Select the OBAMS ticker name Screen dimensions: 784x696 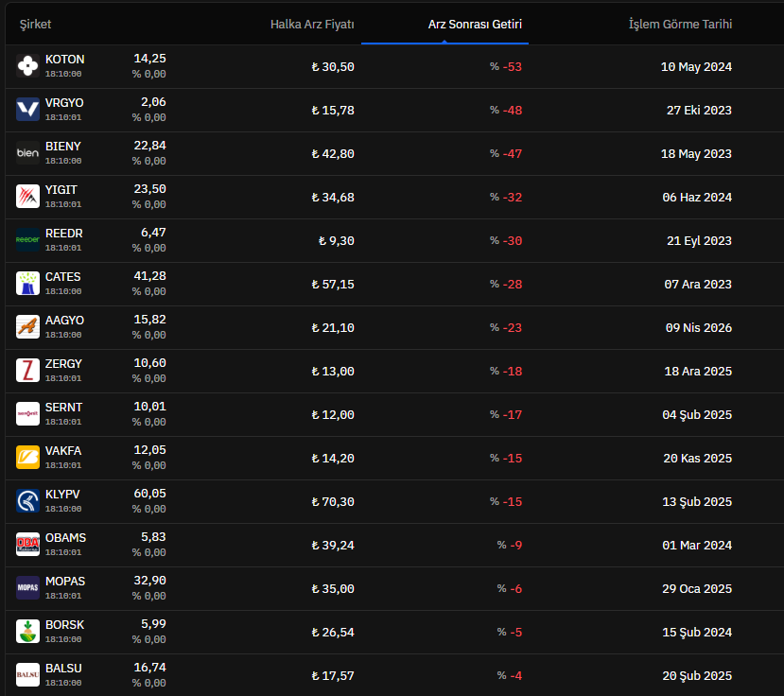tap(65, 538)
